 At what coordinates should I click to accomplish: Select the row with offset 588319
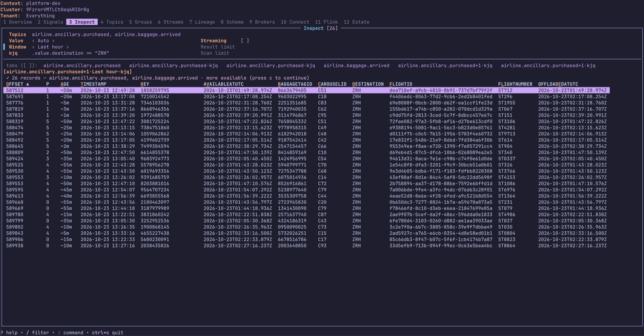coord(306,121)
